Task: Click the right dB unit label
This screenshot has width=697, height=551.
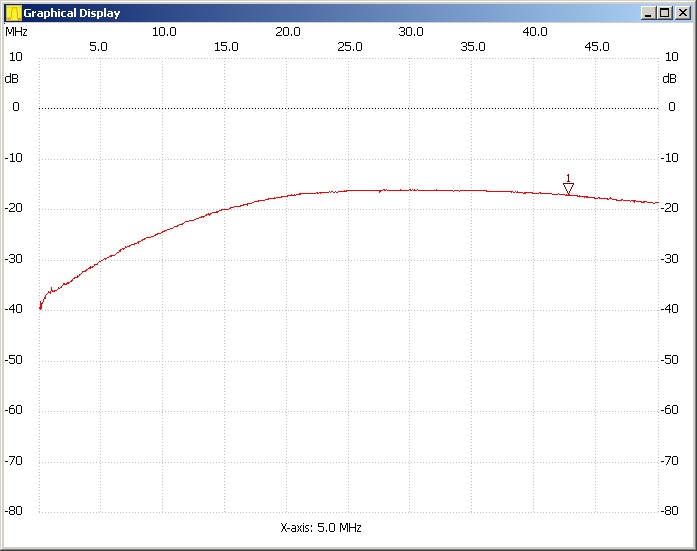Action: click(671, 78)
